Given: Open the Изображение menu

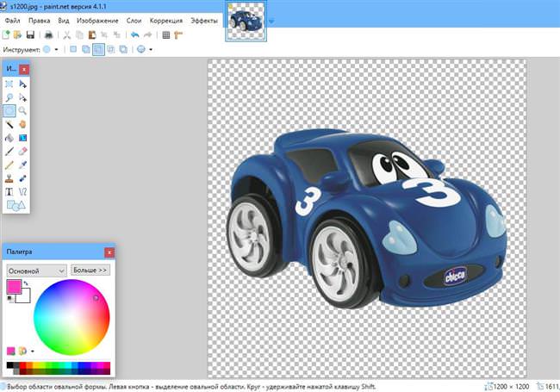Looking at the screenshot, I should pos(97,21).
